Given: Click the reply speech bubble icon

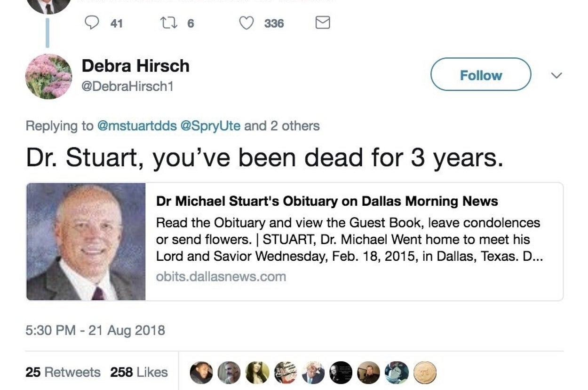Looking at the screenshot, I should [91, 23].
